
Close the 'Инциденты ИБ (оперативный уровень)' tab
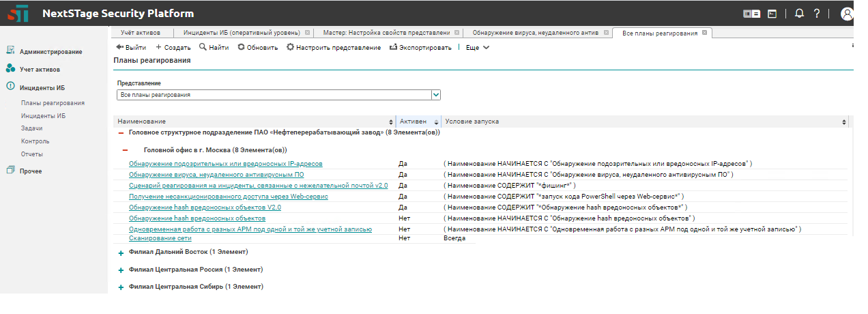[307, 32]
